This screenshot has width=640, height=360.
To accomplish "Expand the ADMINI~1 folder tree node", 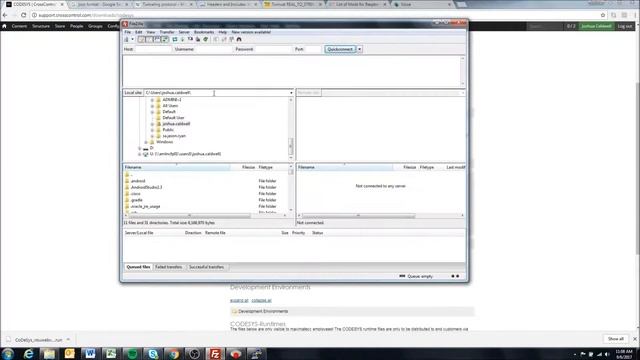I will [152, 100].
